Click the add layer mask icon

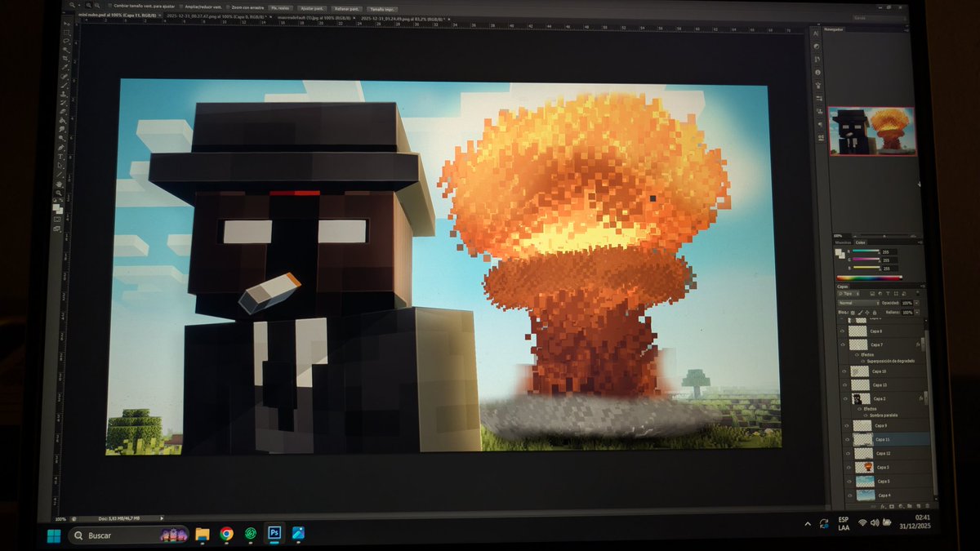point(890,506)
